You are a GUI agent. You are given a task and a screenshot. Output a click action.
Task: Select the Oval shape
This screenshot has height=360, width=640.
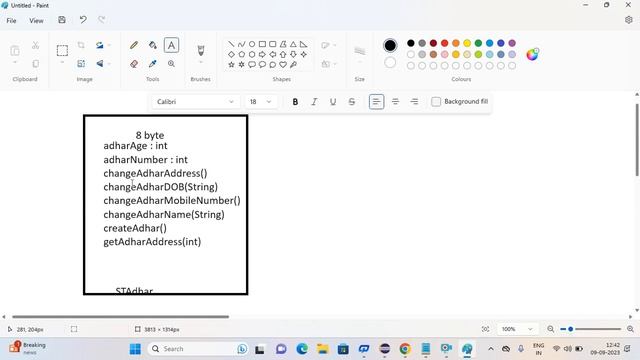252,44
